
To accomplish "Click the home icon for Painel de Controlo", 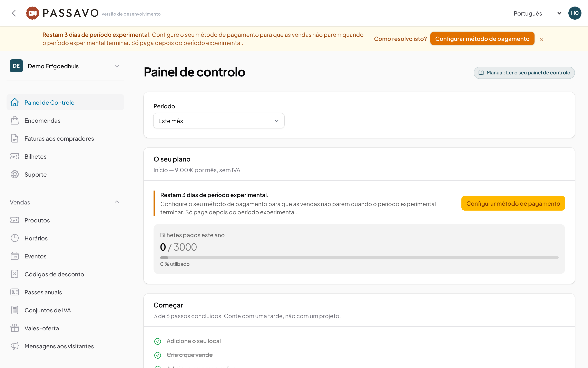I will click(14, 102).
